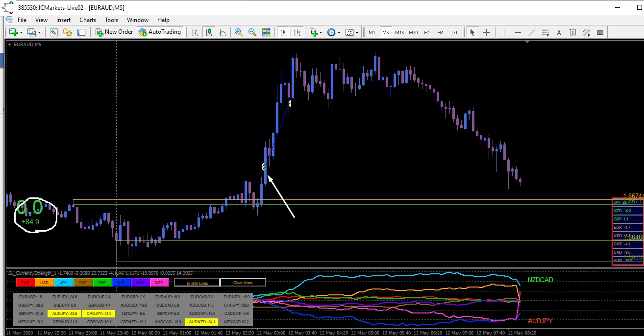
Task: Open the periodicity clock icon
Action: [331, 32]
